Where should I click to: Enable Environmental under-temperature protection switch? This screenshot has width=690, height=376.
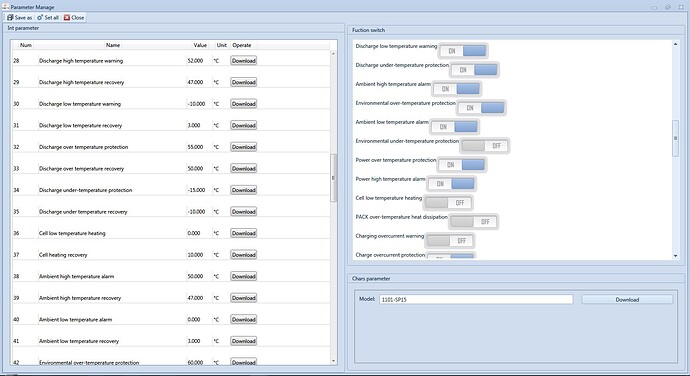pyautogui.click(x=484, y=146)
